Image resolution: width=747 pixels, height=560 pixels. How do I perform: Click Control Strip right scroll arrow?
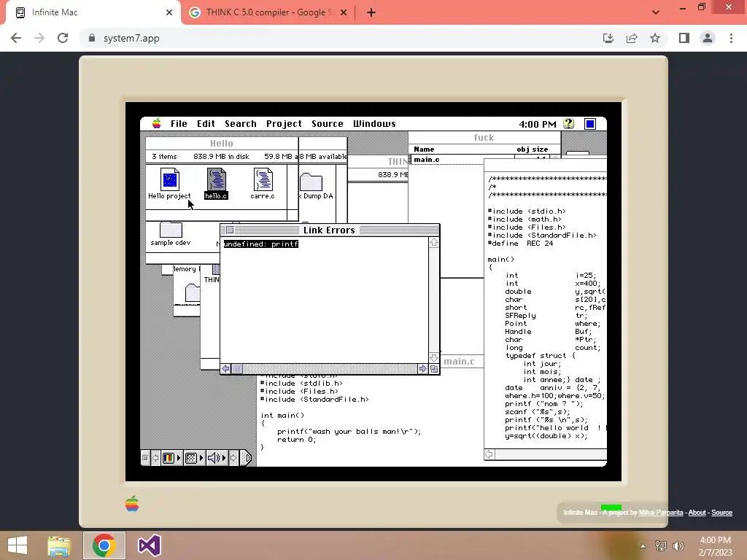(x=233, y=458)
